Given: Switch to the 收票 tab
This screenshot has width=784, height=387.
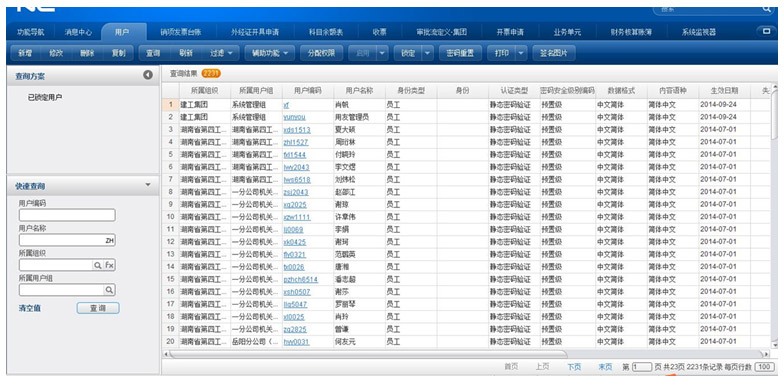Looking at the screenshot, I should (380, 32).
